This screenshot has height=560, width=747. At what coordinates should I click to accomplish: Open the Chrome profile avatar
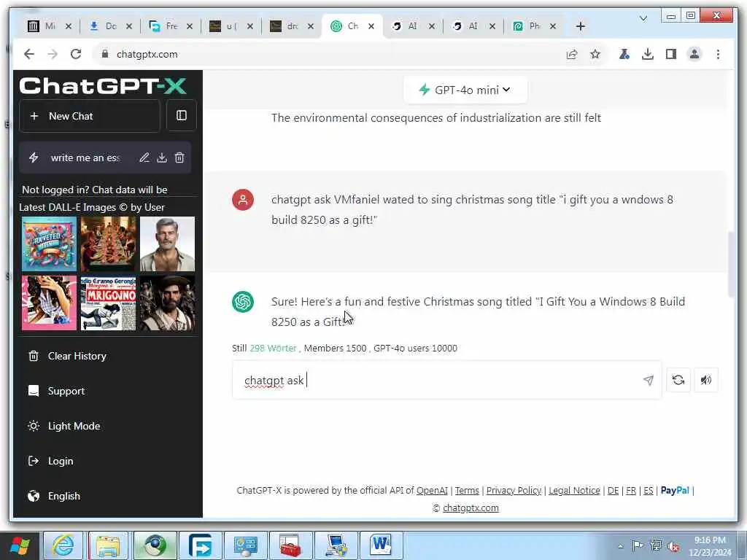point(694,54)
